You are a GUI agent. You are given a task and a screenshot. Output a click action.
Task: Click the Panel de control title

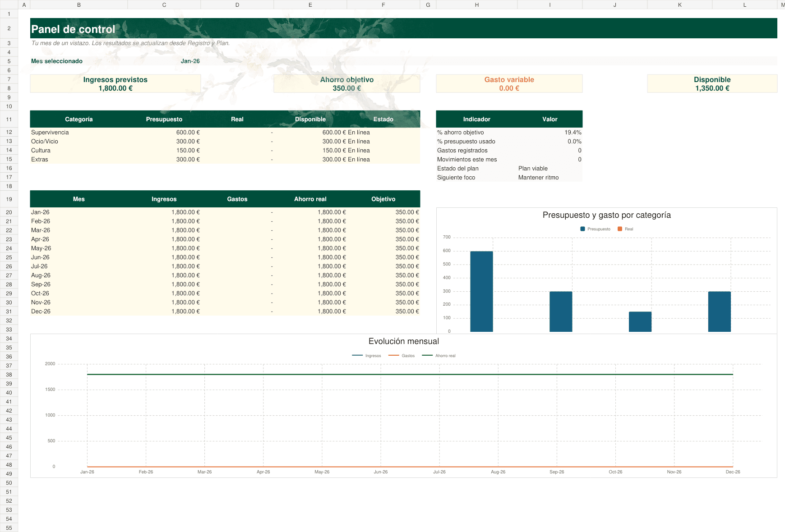coord(73,29)
